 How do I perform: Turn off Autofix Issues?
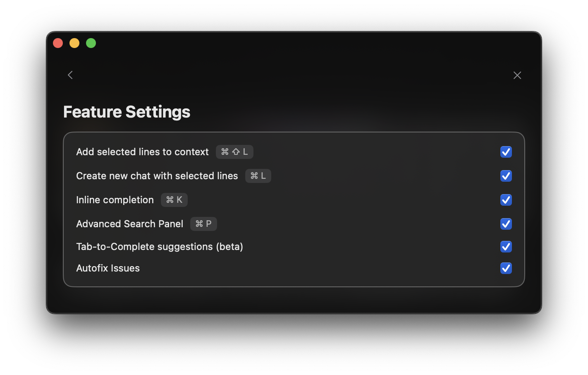[x=506, y=268]
